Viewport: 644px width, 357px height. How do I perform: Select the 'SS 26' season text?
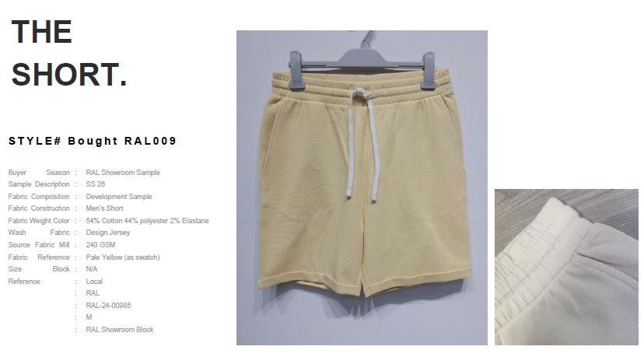[x=96, y=184]
